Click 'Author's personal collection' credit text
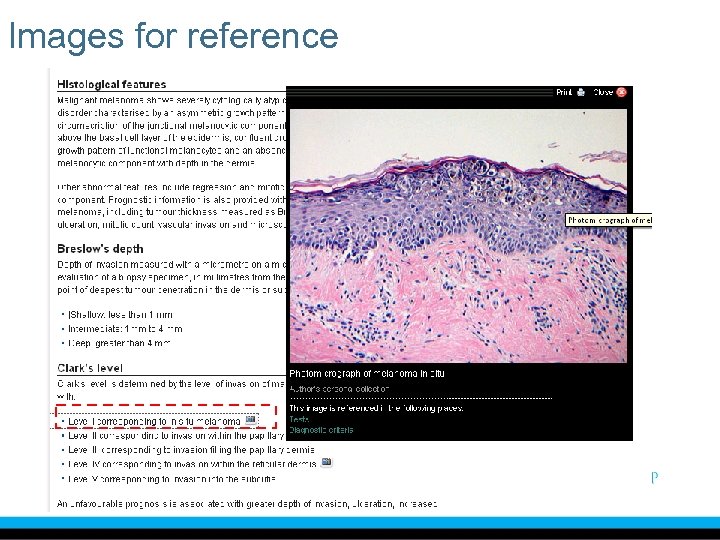 [x=339, y=389]
